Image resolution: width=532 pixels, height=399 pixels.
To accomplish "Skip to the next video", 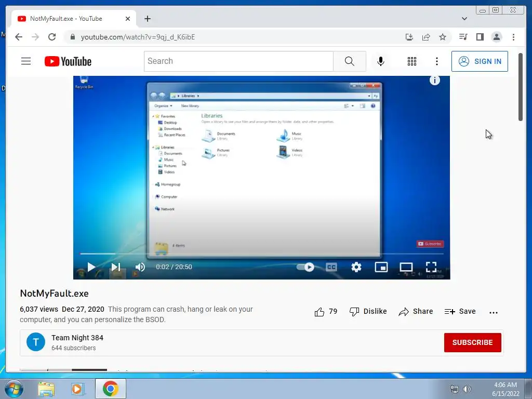I will (x=116, y=267).
